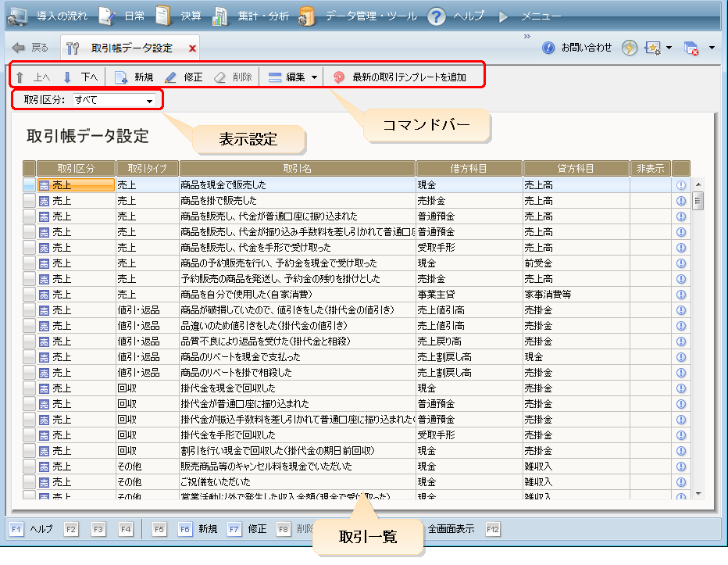728x565 pixels.
Task: Open the dropdown arrow beside the close-windows icon
Action: click(x=712, y=48)
